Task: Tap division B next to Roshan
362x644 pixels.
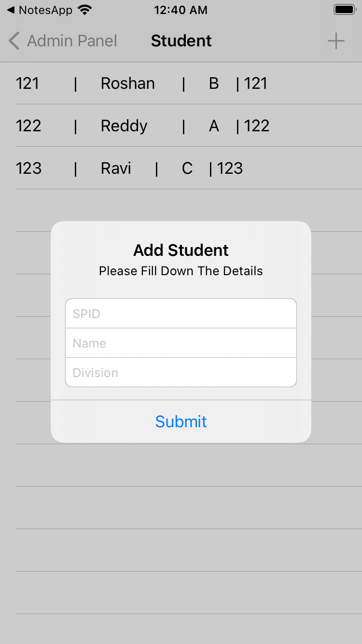Action: (x=214, y=84)
